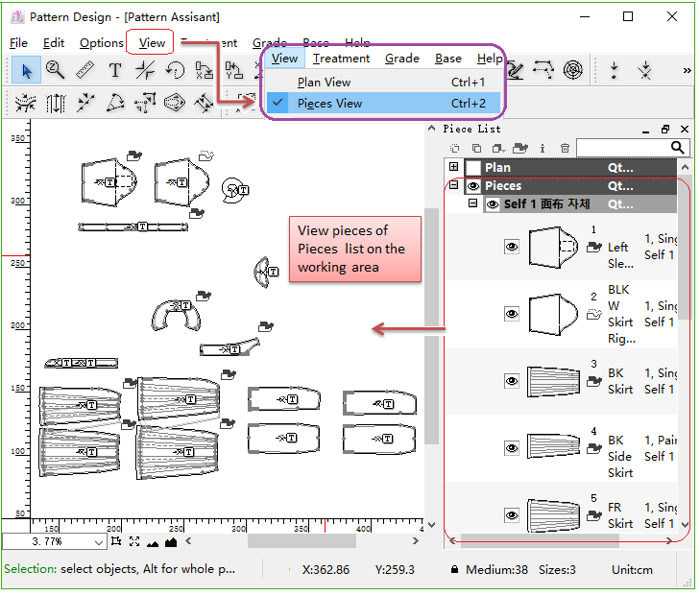This screenshot has width=700, height=596.
Task: Activate the zoom magnifier tool
Action: point(55,69)
